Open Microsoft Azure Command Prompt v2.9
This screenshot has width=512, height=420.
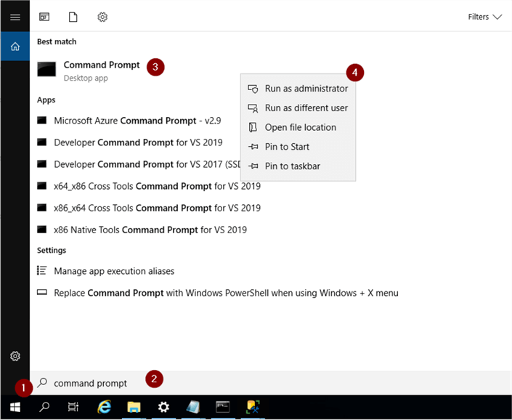pos(129,121)
